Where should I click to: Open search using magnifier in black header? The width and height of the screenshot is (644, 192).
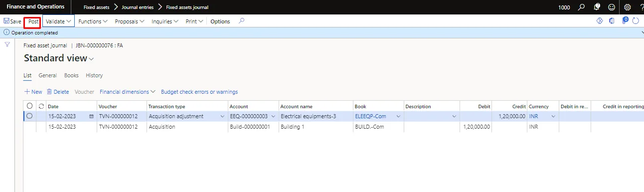pos(581,7)
